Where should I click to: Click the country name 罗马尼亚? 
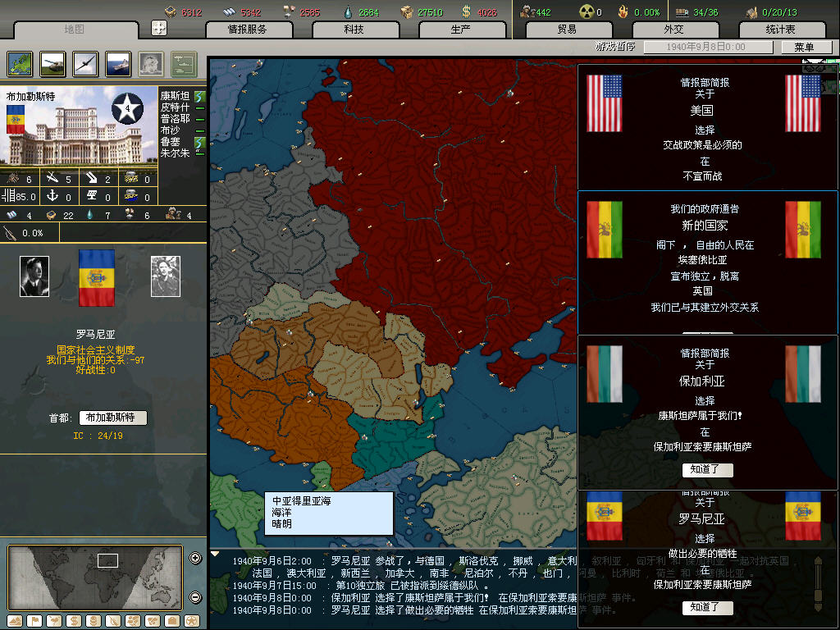95,335
